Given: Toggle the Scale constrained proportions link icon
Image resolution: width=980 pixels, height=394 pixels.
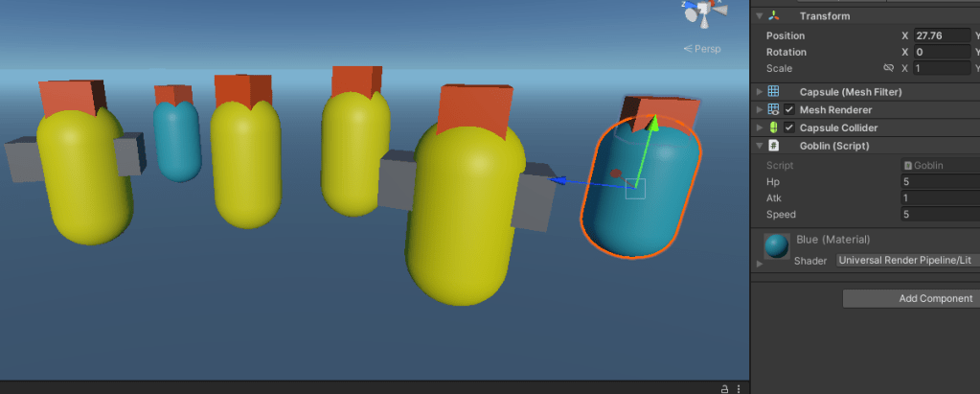Looking at the screenshot, I should coord(888,68).
